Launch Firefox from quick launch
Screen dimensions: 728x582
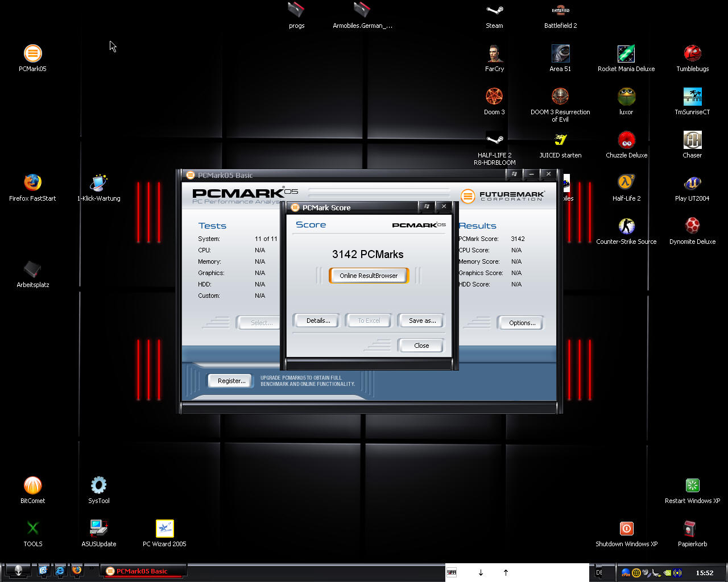coord(77,570)
